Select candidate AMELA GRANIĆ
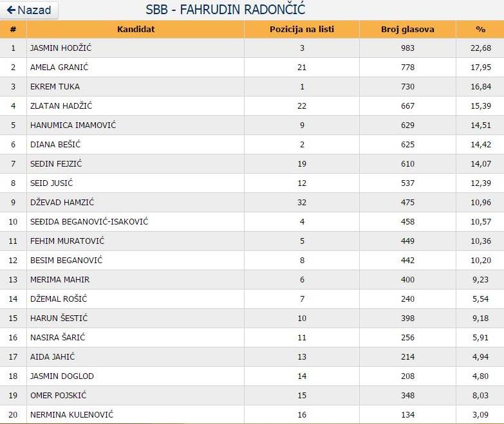Screen dimensions: 504x424 (x=59, y=68)
